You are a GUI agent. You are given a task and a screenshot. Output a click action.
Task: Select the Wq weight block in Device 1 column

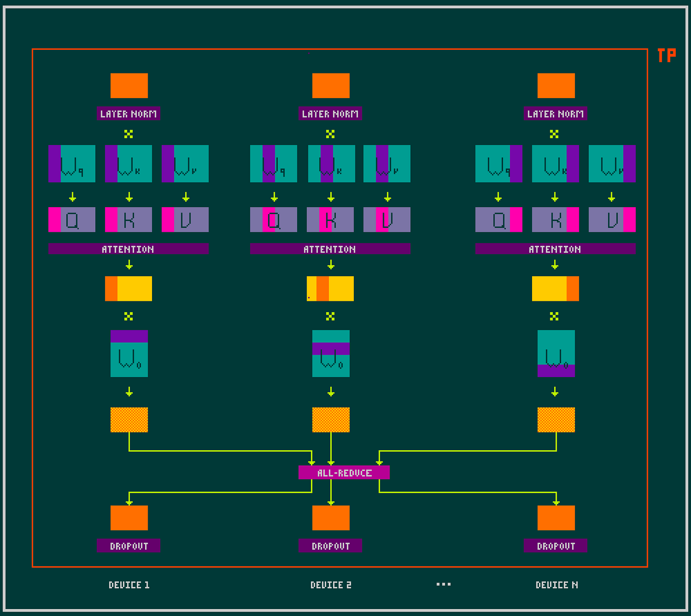[x=72, y=164]
